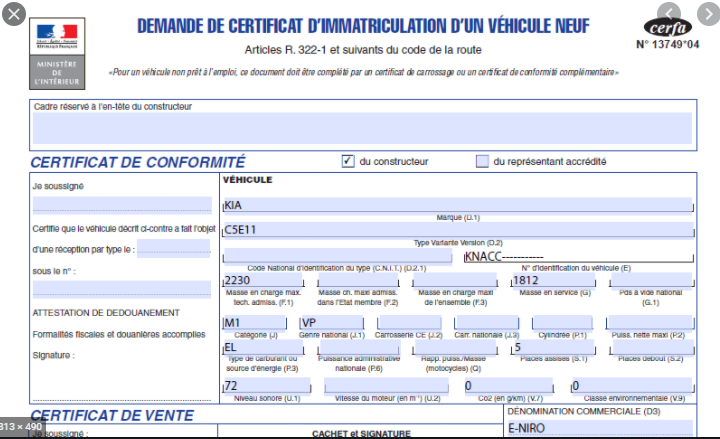Click the Cylindrée (P.1) field
Image resolution: width=720 pixels, height=439 pixels.
tap(562, 323)
